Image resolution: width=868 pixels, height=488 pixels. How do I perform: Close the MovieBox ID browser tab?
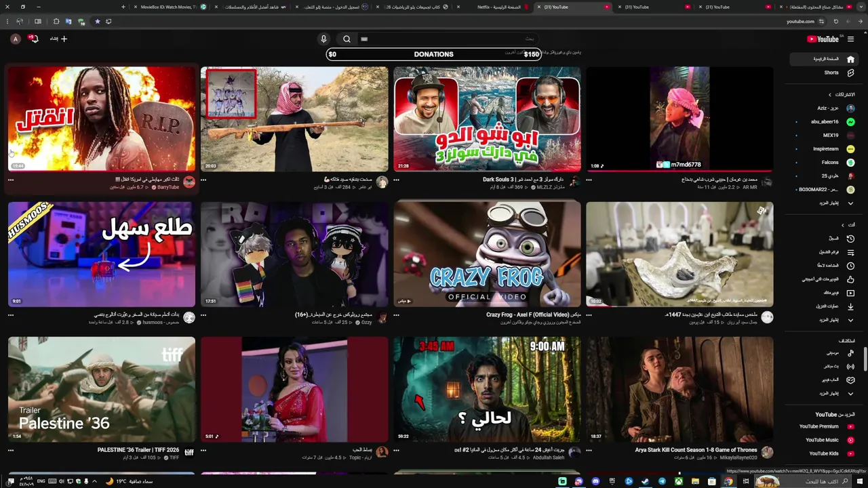tap(134, 7)
